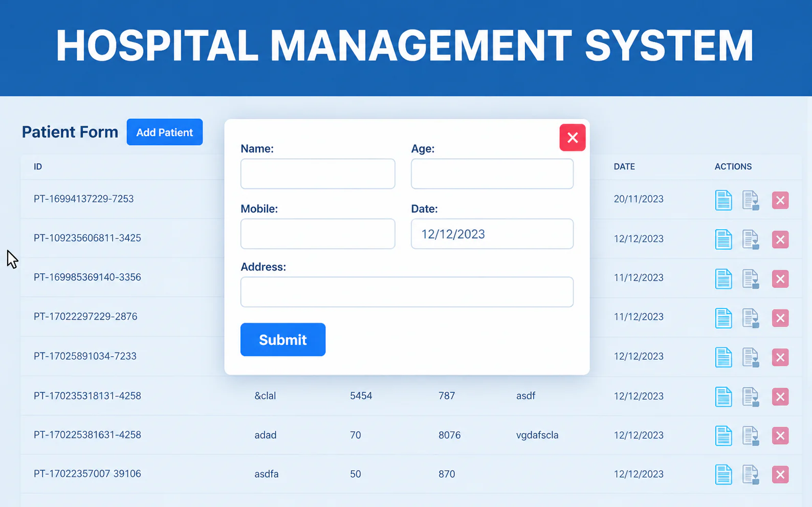Delete patient row PT-16994137229-7253
This screenshot has height=507, width=812.
pos(780,200)
